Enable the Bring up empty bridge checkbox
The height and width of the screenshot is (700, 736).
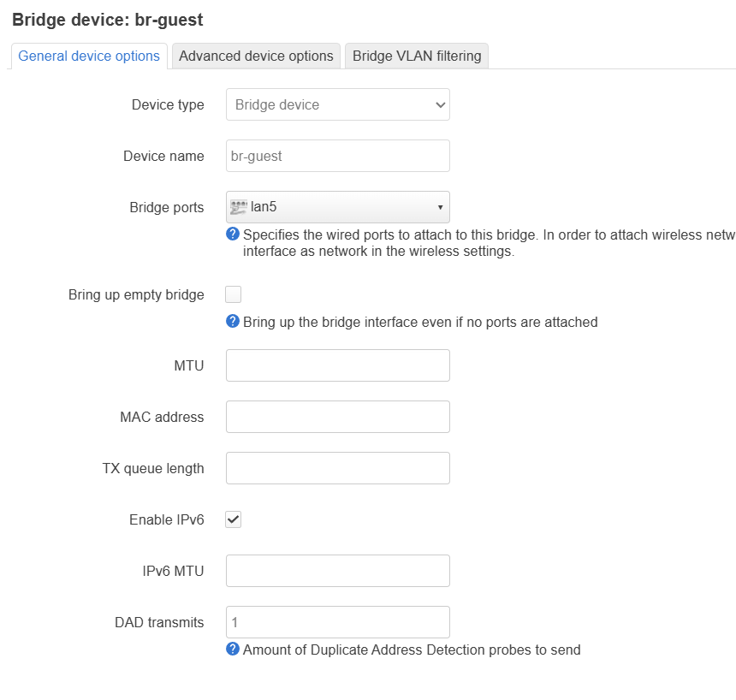click(233, 294)
